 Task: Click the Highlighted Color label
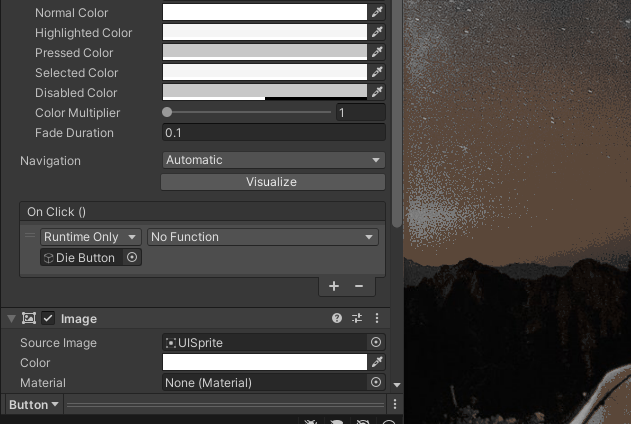pos(84,33)
